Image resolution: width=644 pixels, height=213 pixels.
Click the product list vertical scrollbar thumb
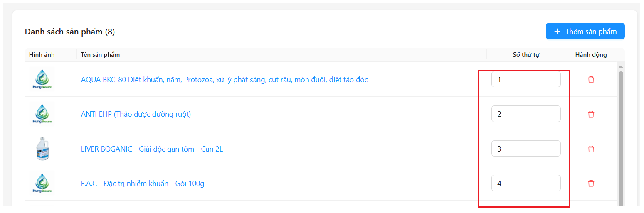(x=621, y=138)
